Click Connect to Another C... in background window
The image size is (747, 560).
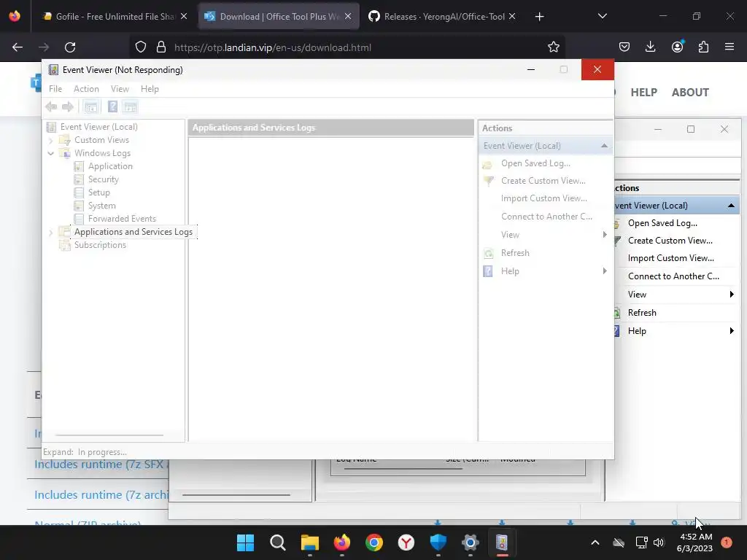coord(673,276)
